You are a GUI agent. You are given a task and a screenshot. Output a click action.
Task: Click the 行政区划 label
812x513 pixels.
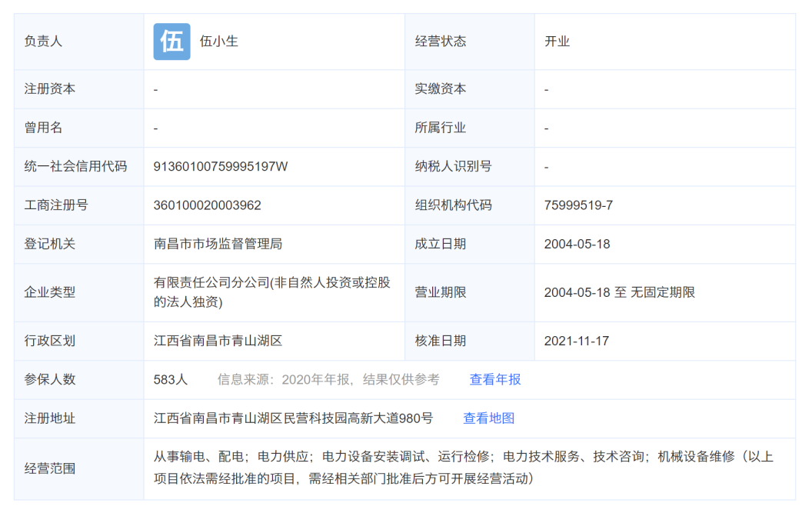coord(50,341)
